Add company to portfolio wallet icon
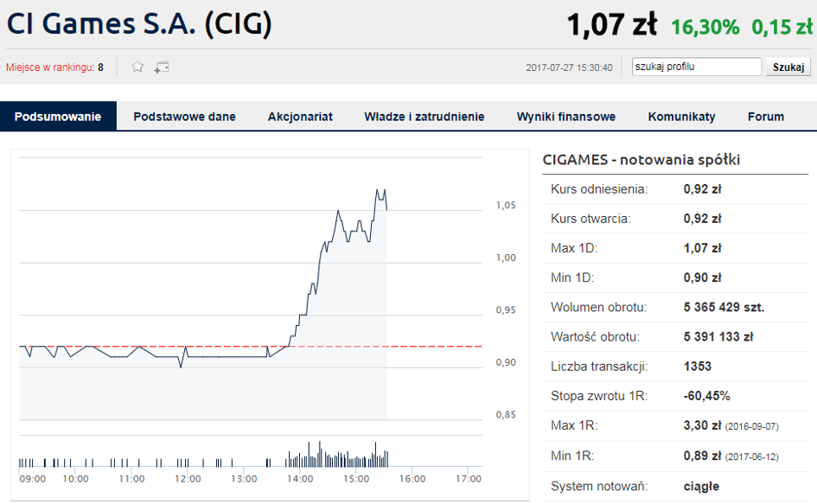The height and width of the screenshot is (504, 817). pyautogui.click(x=162, y=67)
